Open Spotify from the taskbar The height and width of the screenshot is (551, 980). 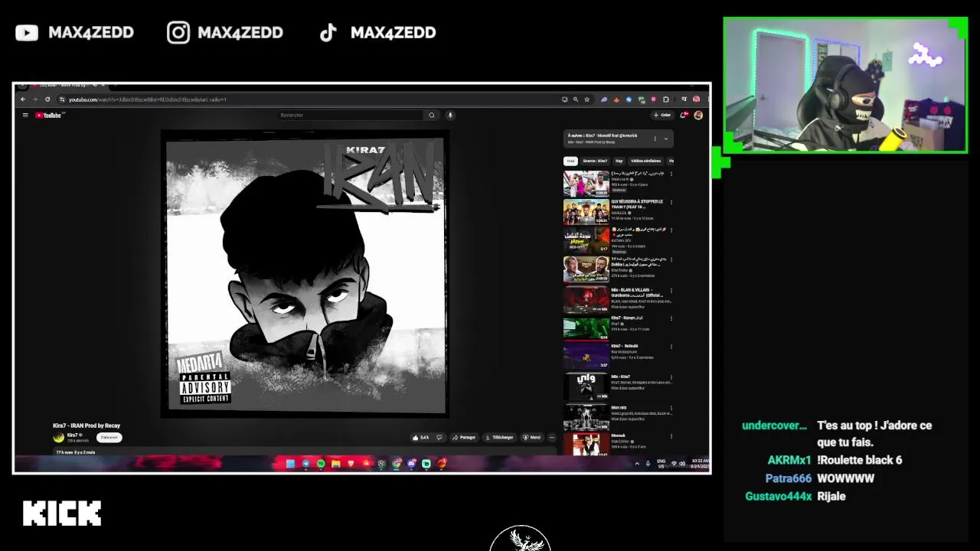pyautogui.click(x=321, y=464)
